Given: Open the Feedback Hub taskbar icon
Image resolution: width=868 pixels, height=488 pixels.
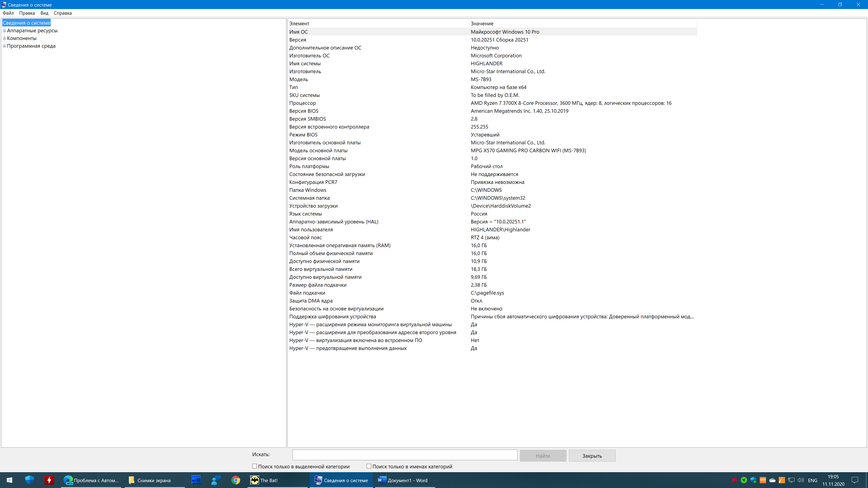Looking at the screenshot, I should click(x=216, y=480).
